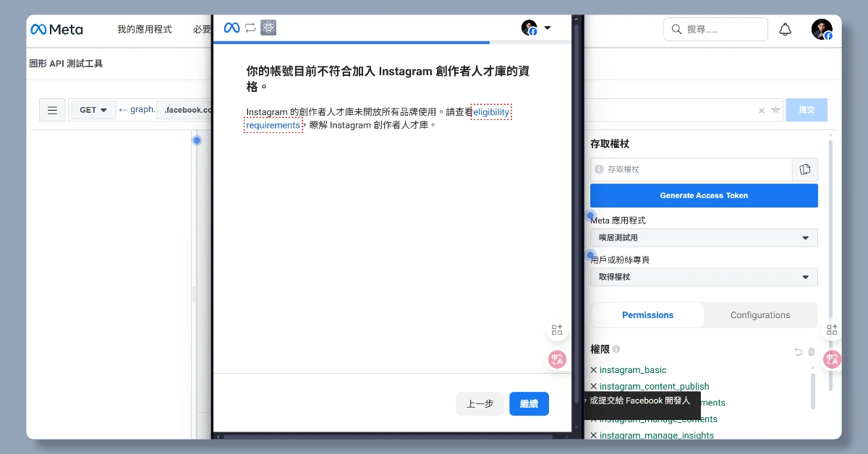
Task: Click the Meta infinity logo in the popup
Action: pyautogui.click(x=231, y=27)
